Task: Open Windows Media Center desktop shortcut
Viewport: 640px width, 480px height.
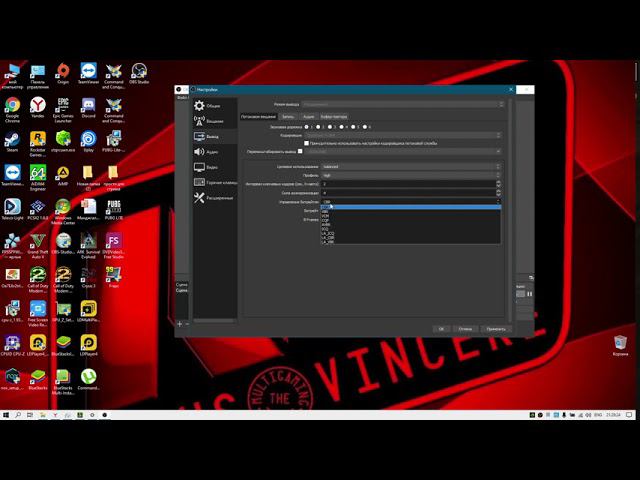Action: tap(63, 212)
